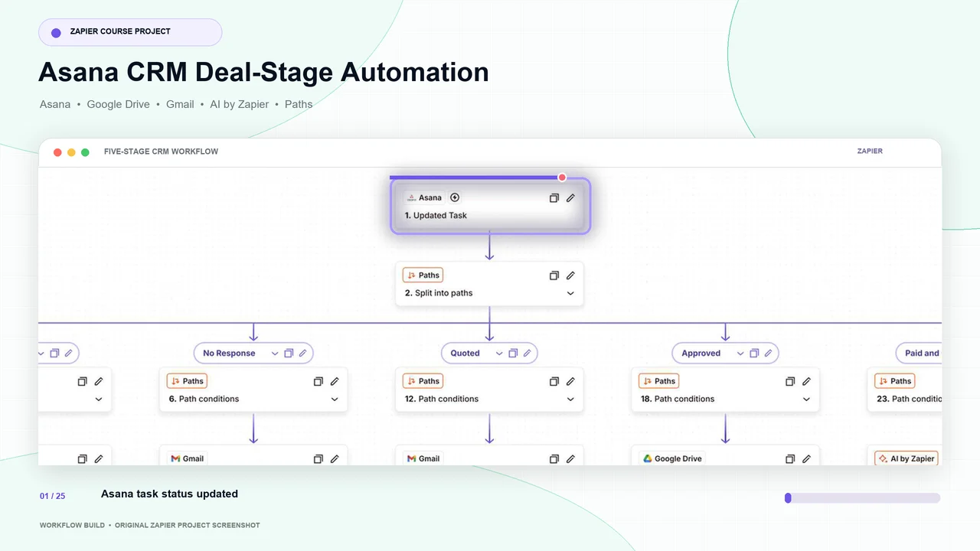Click the Paths badge in step 12

pyautogui.click(x=423, y=381)
